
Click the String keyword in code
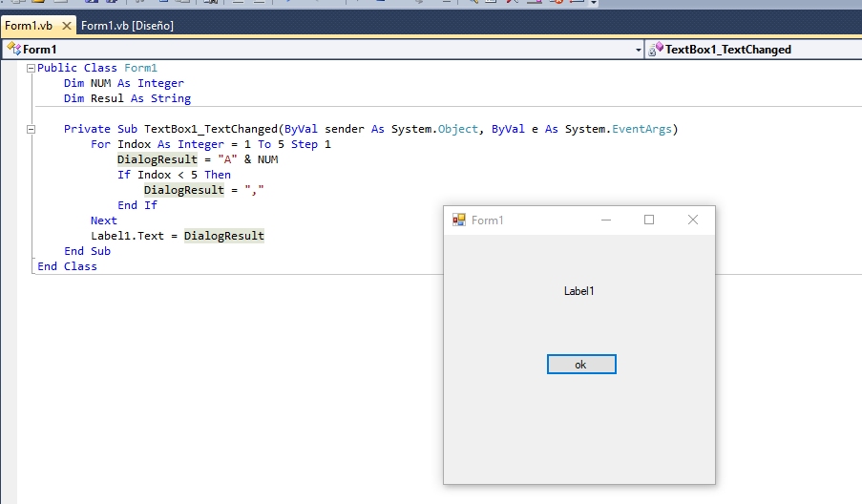(x=171, y=98)
